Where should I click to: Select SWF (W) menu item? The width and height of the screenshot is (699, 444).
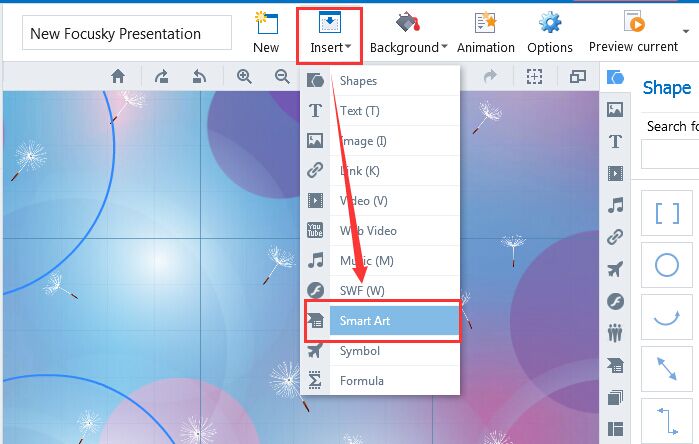click(380, 291)
